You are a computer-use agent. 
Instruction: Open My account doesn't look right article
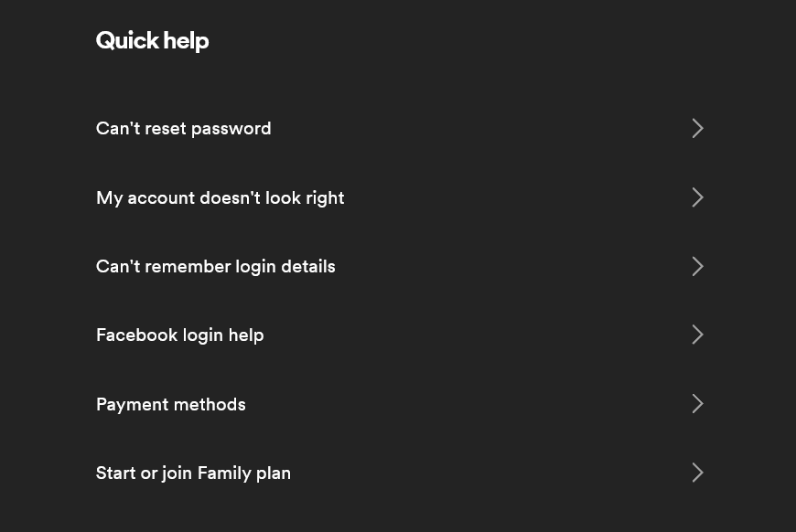[220, 197]
